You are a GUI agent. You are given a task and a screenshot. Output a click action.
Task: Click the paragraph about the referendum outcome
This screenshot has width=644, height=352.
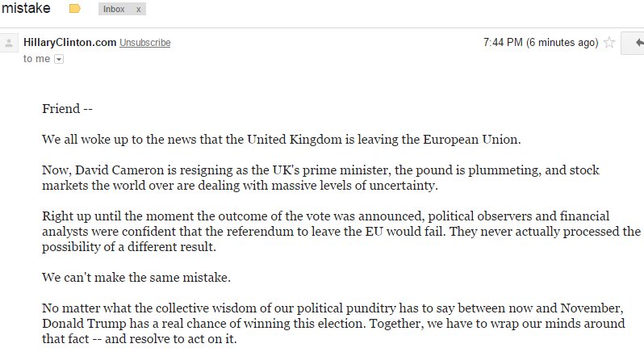[x=341, y=231]
